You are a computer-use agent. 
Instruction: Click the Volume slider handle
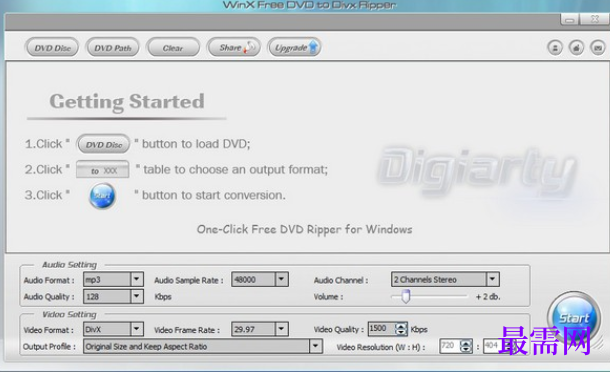[405, 296]
